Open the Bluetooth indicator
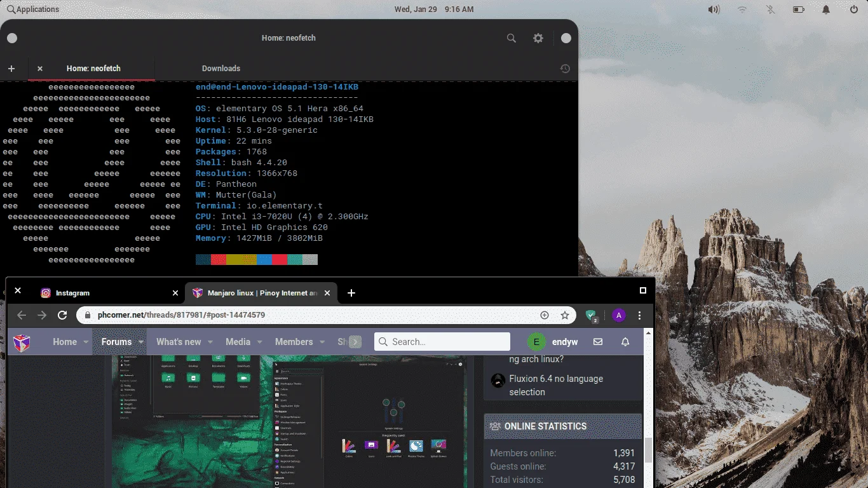This screenshot has width=868, height=488. [x=770, y=10]
